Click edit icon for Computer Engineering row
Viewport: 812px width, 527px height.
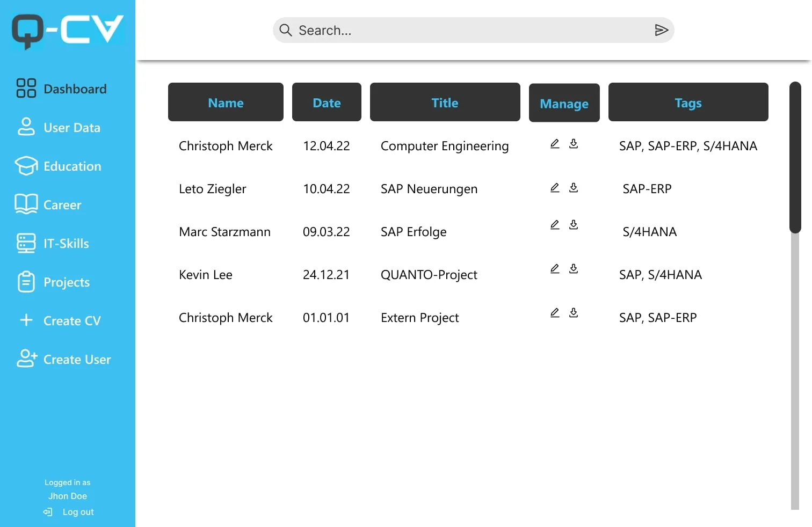(x=555, y=144)
